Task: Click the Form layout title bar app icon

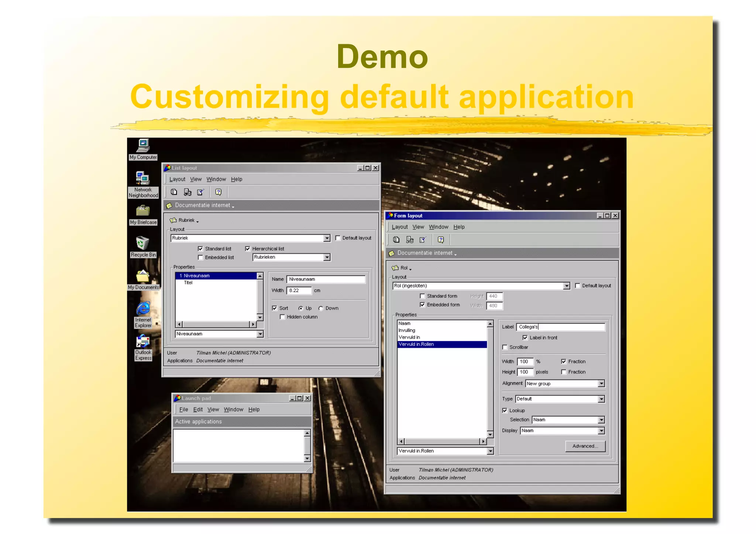Action: (391, 216)
